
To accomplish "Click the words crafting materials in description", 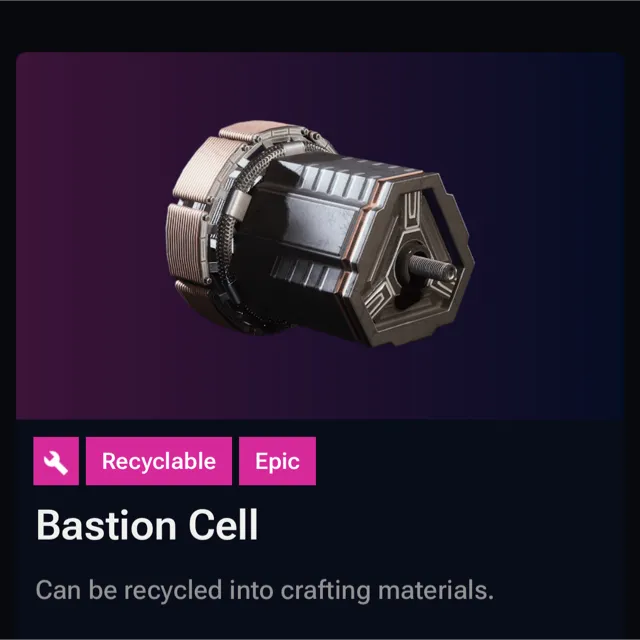I will 387,590.
